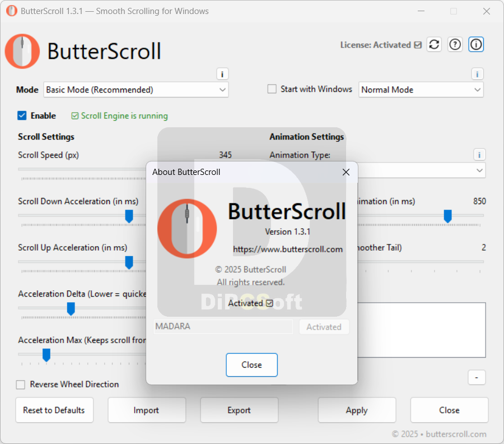Click Reset to Defaults

pos(54,410)
